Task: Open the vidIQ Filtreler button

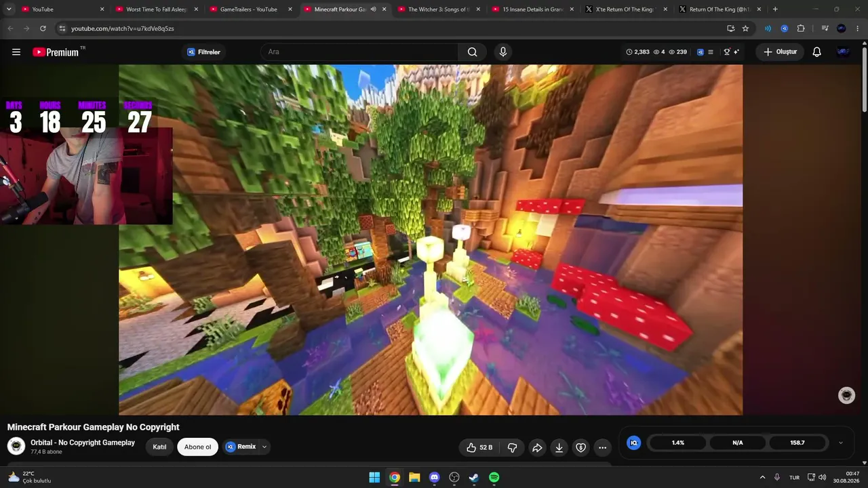Action: 204,52
